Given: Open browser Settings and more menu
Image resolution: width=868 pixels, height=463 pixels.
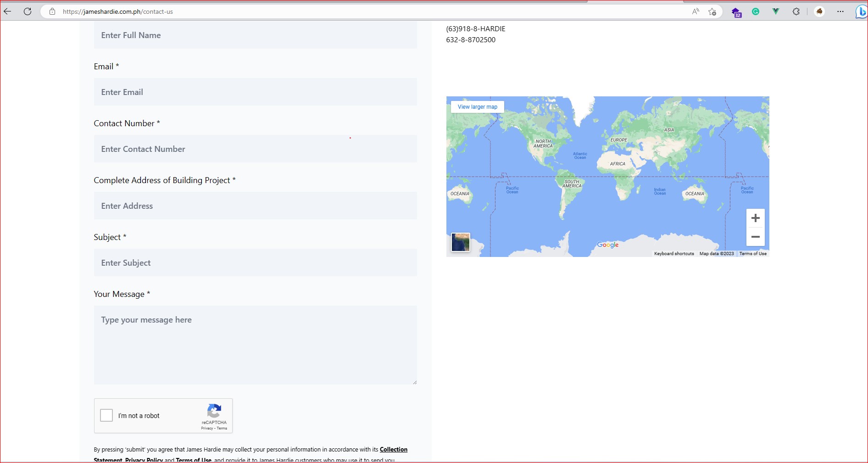Looking at the screenshot, I should (x=840, y=11).
